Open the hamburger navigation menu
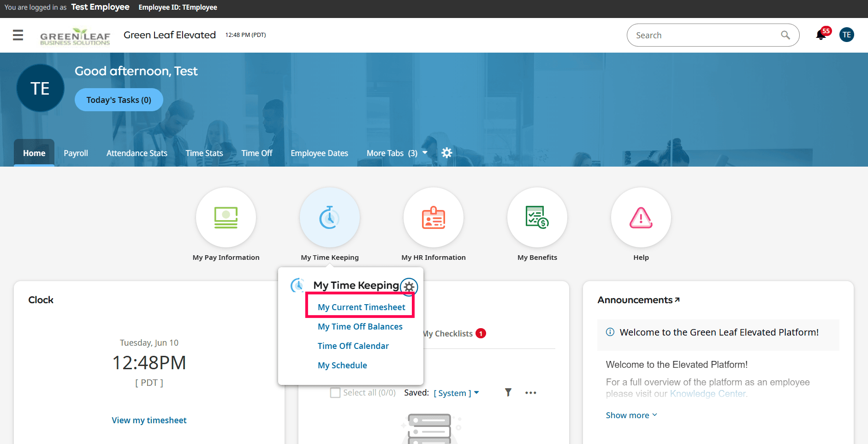This screenshot has width=868, height=444. pyautogui.click(x=18, y=35)
